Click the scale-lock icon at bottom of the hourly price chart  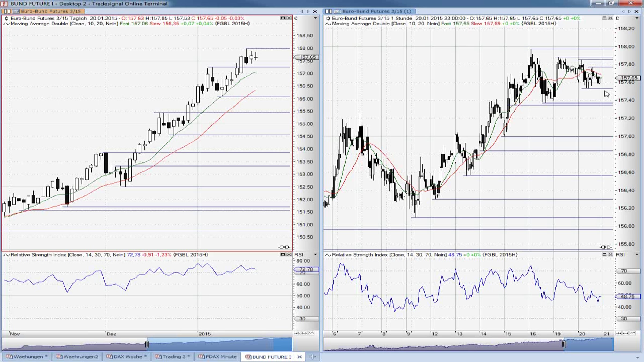(x=606, y=247)
